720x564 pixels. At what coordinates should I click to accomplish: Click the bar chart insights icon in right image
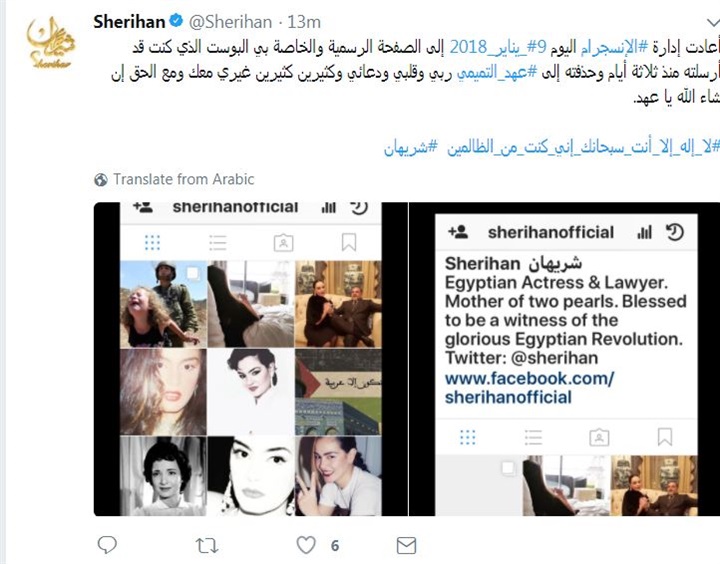click(x=644, y=232)
